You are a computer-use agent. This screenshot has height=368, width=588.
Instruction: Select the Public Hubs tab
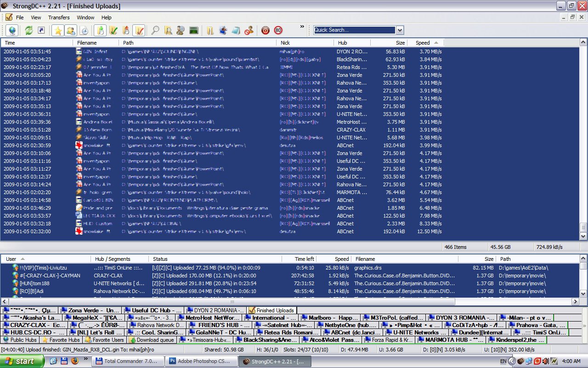pos(20,340)
